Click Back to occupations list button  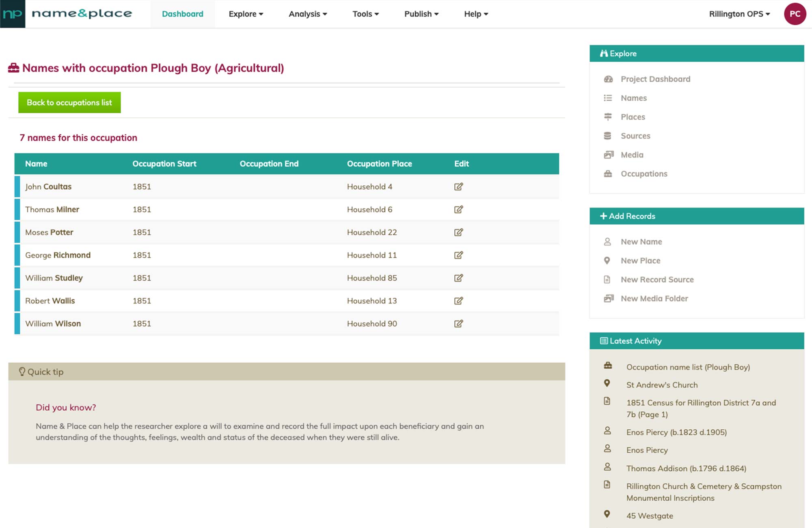point(69,102)
